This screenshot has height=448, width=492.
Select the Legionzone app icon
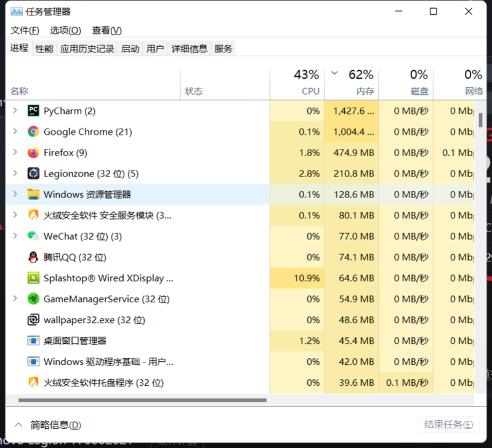pos(33,174)
